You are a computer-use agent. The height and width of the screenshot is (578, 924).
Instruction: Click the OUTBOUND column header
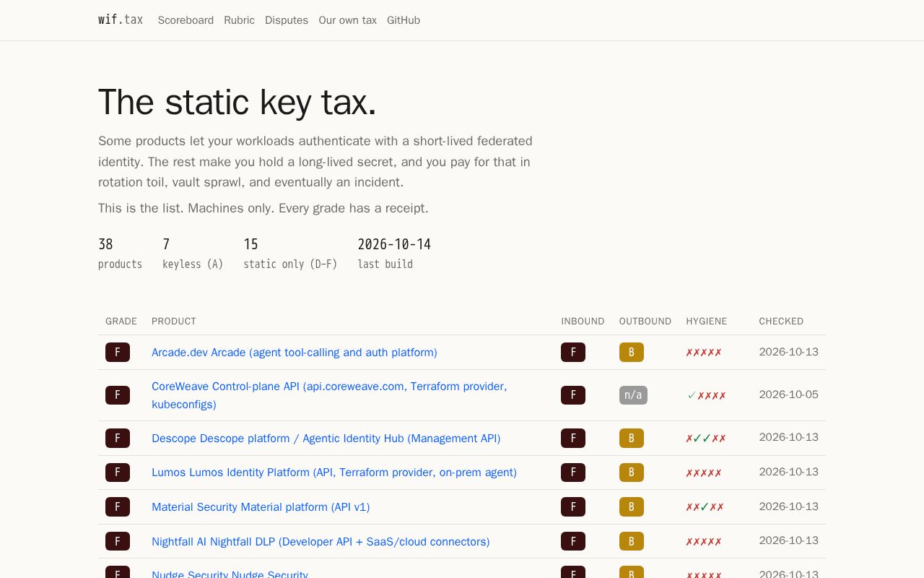(x=645, y=322)
